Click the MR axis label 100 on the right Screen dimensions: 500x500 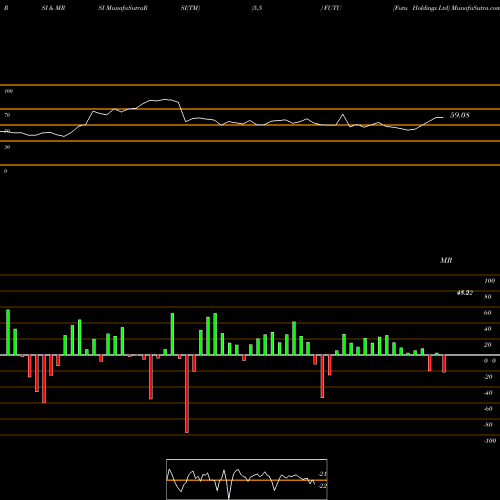[489, 281]
